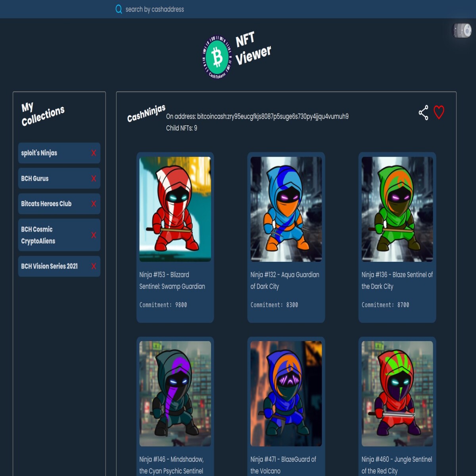Screen dimensions: 476x476
Task: Click title 'Ninja #153 - Blizzard Sentinel: Swamp Guardian'
Action: 172,280
